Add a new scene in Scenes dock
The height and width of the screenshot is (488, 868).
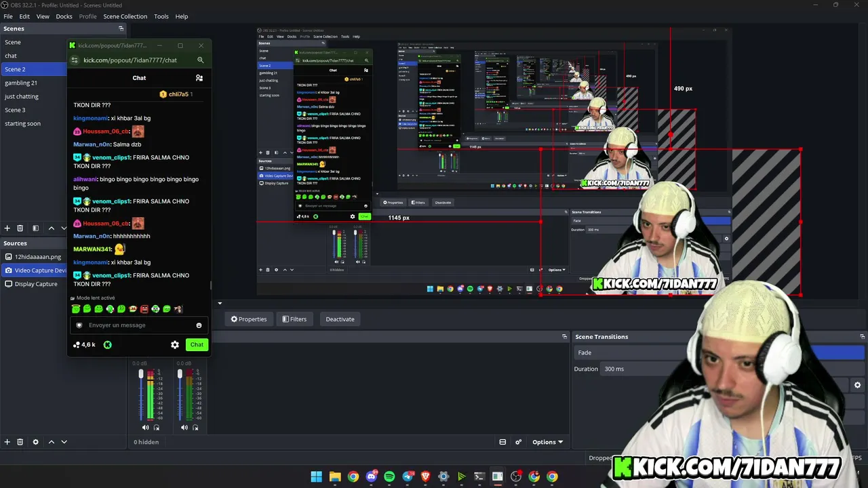point(7,228)
